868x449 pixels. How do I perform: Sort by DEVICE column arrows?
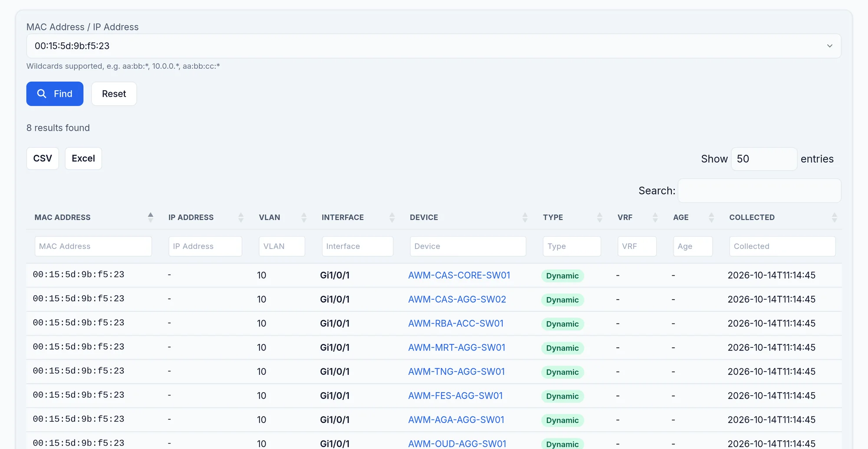click(525, 217)
